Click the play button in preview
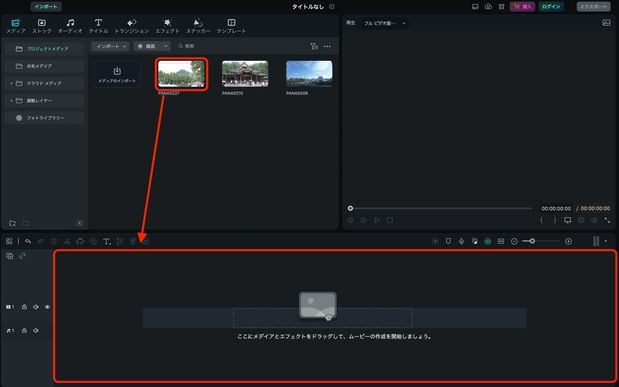 click(x=377, y=220)
